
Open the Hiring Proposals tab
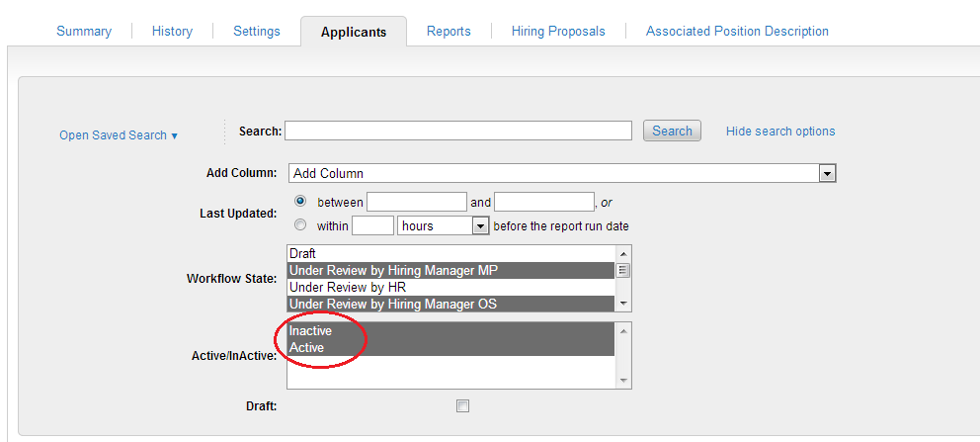[x=558, y=32]
